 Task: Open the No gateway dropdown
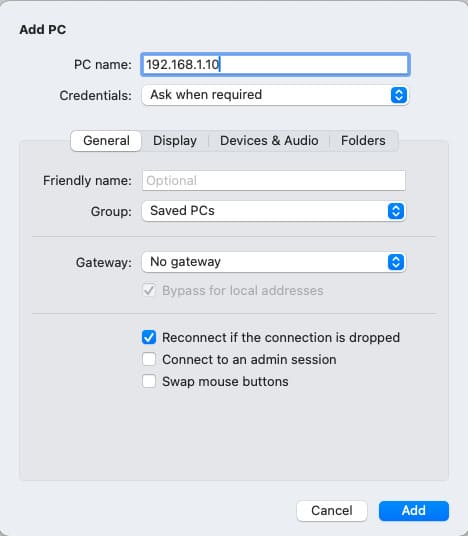click(x=273, y=262)
